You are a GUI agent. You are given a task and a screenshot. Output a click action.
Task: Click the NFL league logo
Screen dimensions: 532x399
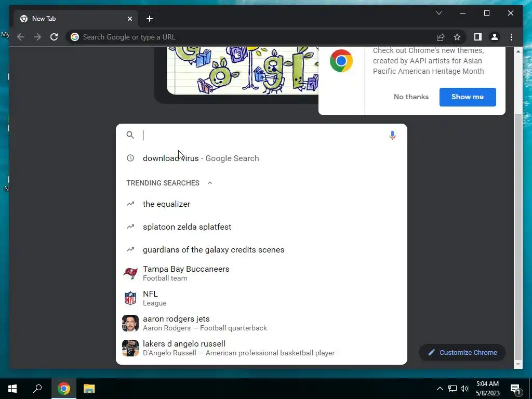pyautogui.click(x=130, y=298)
